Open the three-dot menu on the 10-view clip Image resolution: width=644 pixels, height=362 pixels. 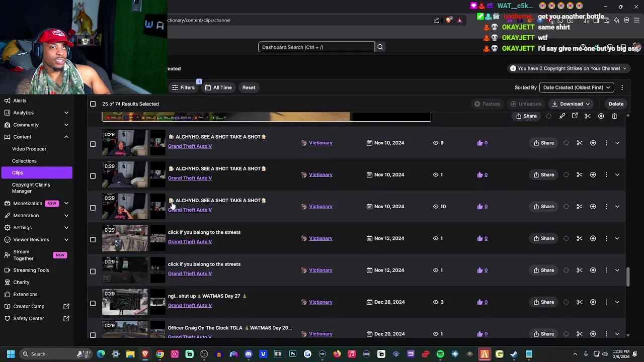point(606,207)
